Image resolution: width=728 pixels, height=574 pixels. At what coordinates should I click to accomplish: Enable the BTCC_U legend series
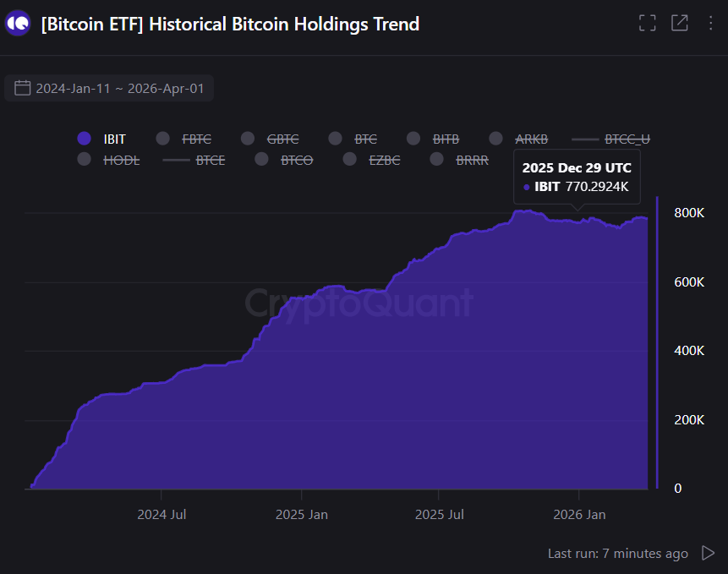tap(611, 139)
